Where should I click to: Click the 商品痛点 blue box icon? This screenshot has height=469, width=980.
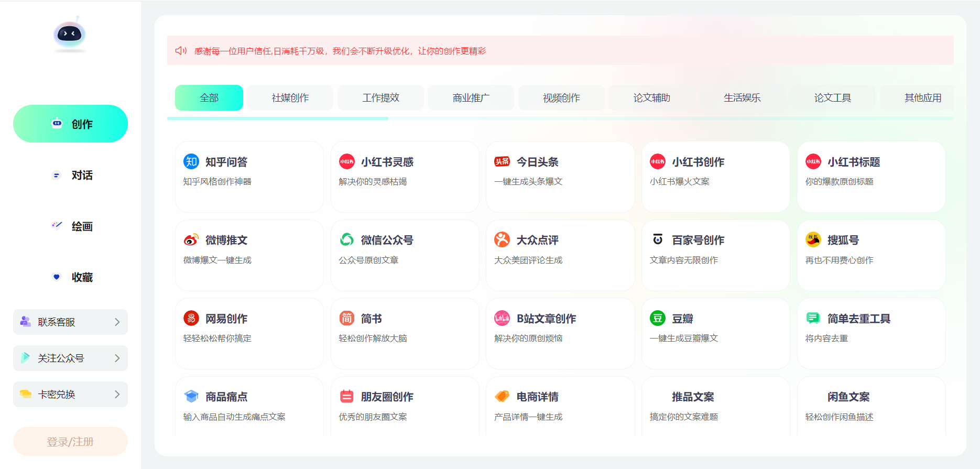(x=191, y=396)
